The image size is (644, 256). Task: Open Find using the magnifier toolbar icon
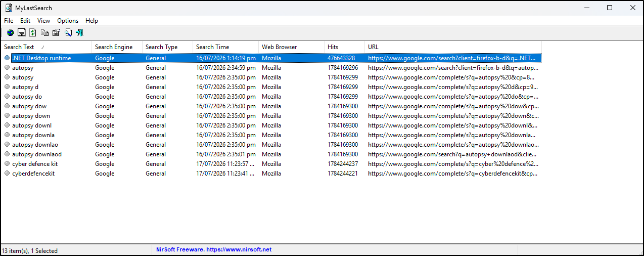68,32
